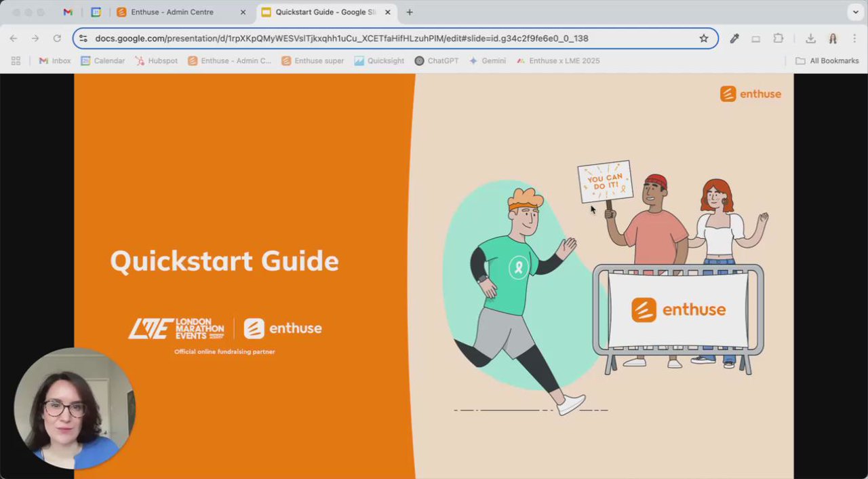The height and width of the screenshot is (479, 868).
Task: Open the Calendar bookmark
Action: pyautogui.click(x=103, y=60)
